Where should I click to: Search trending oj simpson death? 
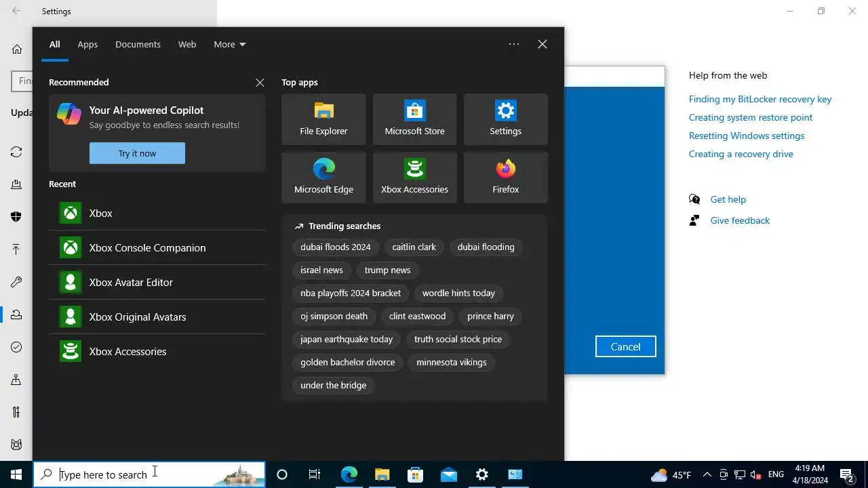pos(334,316)
